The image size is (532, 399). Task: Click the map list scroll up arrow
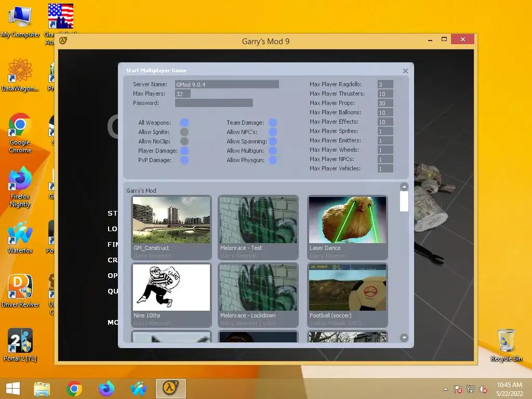point(404,187)
